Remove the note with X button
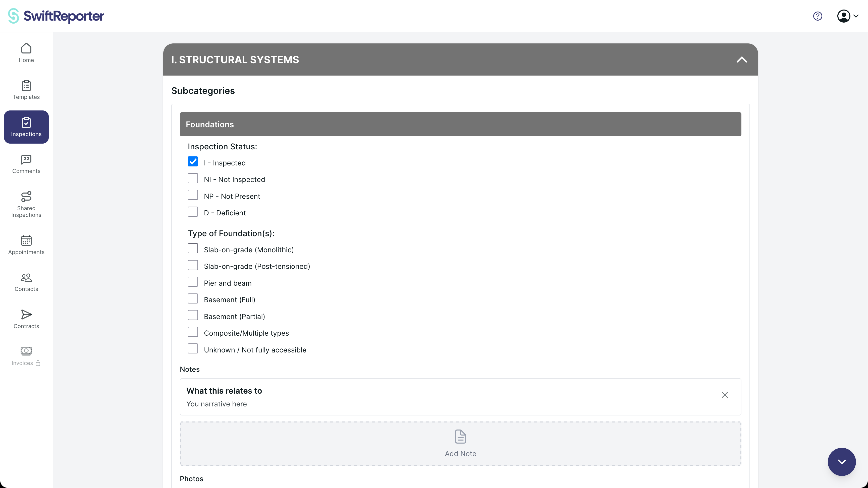The image size is (868, 488). coord(725,395)
